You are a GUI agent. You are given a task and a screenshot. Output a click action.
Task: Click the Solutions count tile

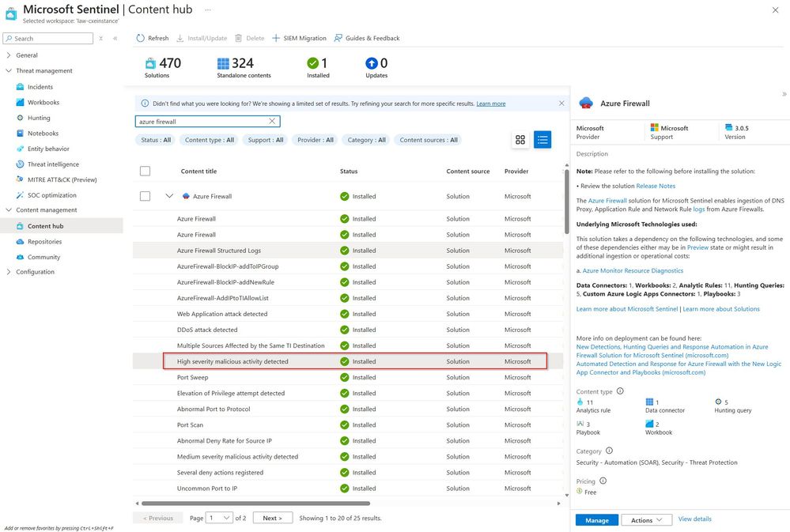click(162, 67)
